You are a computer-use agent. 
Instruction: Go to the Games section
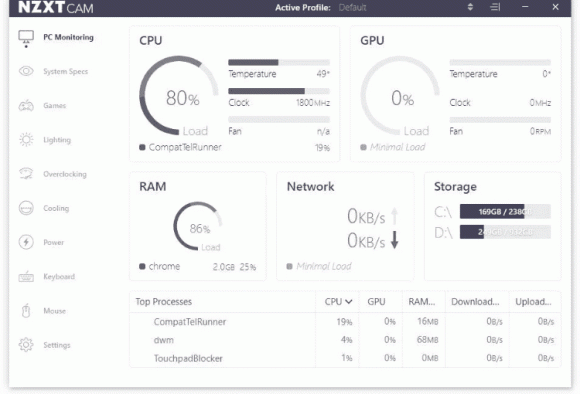[54, 106]
